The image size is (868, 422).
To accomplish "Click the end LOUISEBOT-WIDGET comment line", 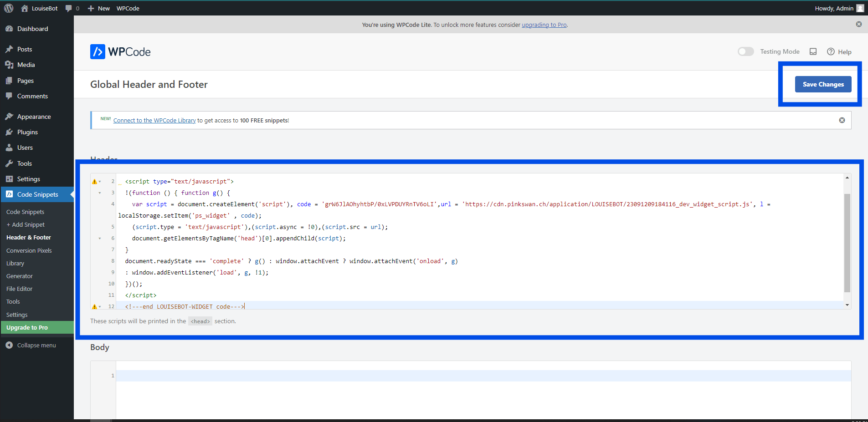I will pos(185,307).
